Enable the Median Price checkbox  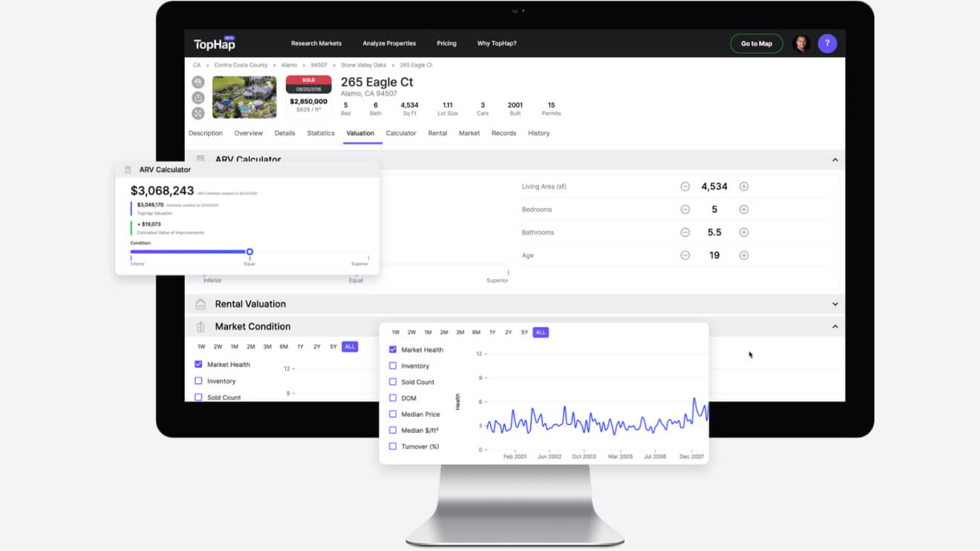[x=393, y=414]
